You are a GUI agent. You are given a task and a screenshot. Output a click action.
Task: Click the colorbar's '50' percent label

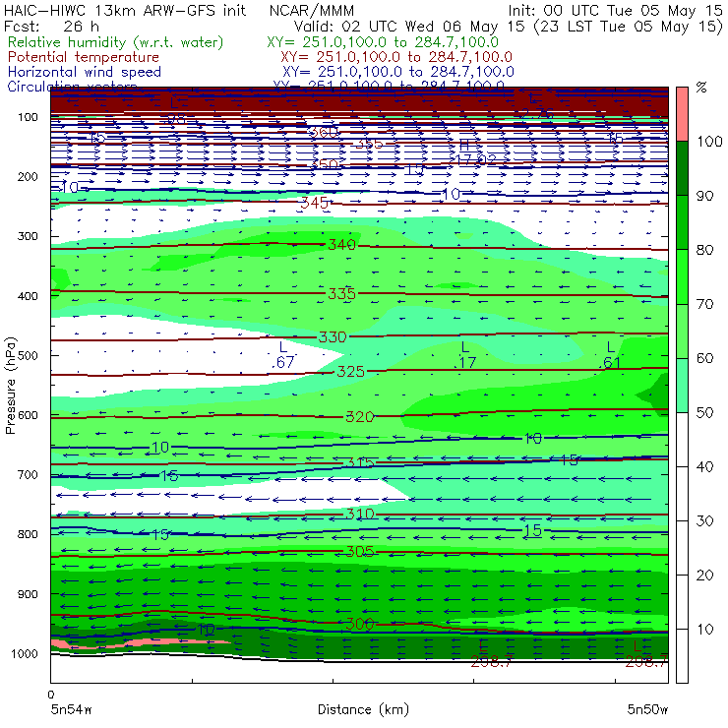704,413
